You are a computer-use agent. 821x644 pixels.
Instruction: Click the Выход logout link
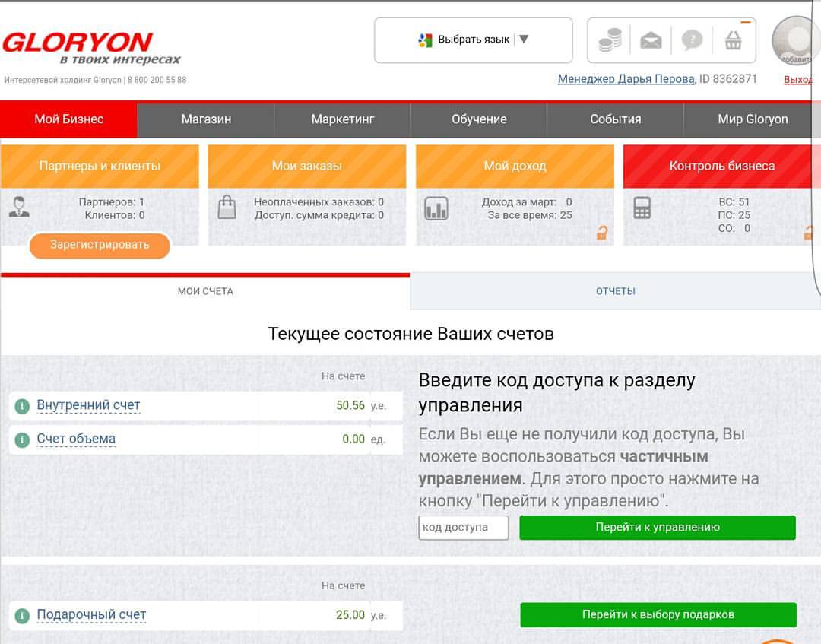coord(798,80)
